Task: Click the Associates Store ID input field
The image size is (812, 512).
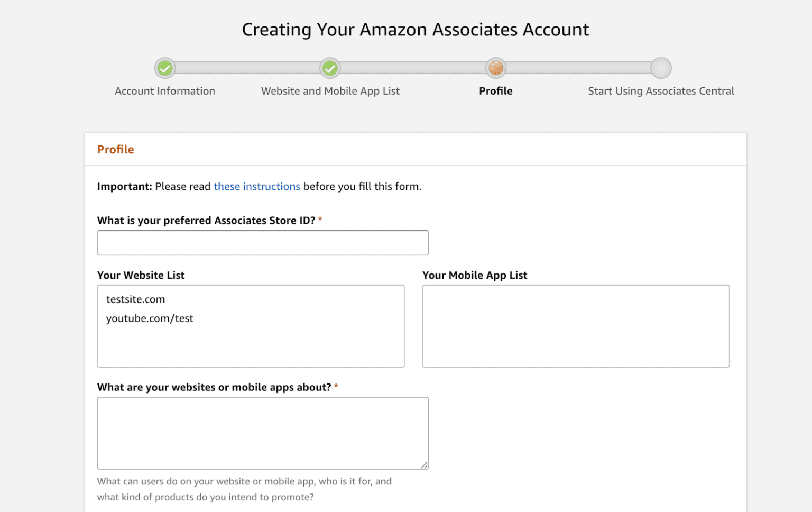Action: (263, 242)
